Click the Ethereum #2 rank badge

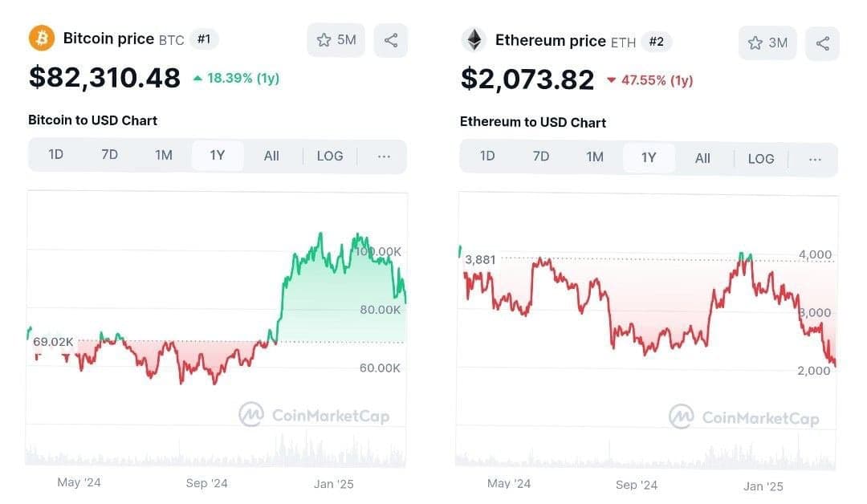(x=656, y=42)
